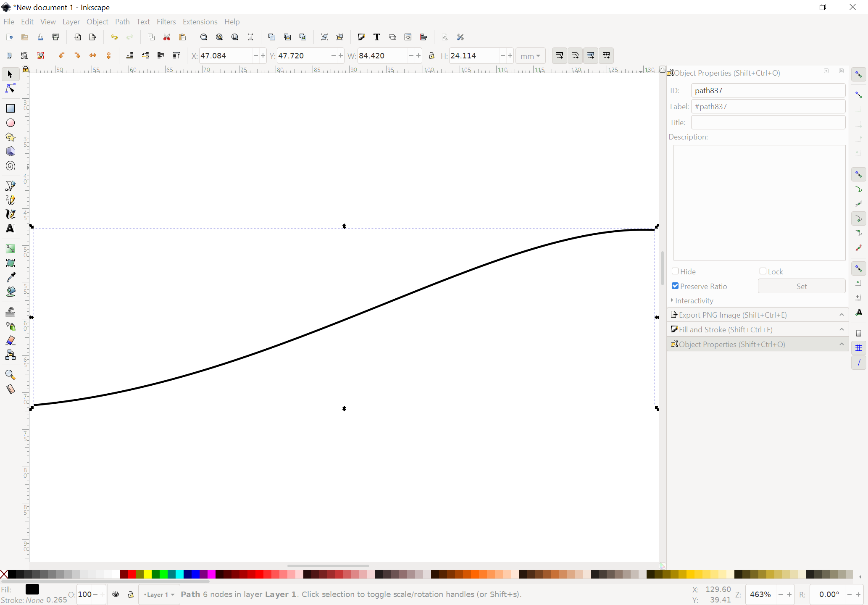Image resolution: width=868 pixels, height=605 pixels.
Task: Select the Calligraphy tool
Action: [11, 214]
